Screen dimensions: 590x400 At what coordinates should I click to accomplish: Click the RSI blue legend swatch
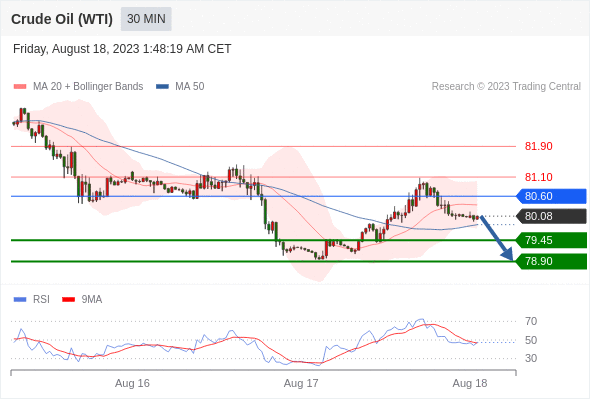pyautogui.click(x=20, y=300)
